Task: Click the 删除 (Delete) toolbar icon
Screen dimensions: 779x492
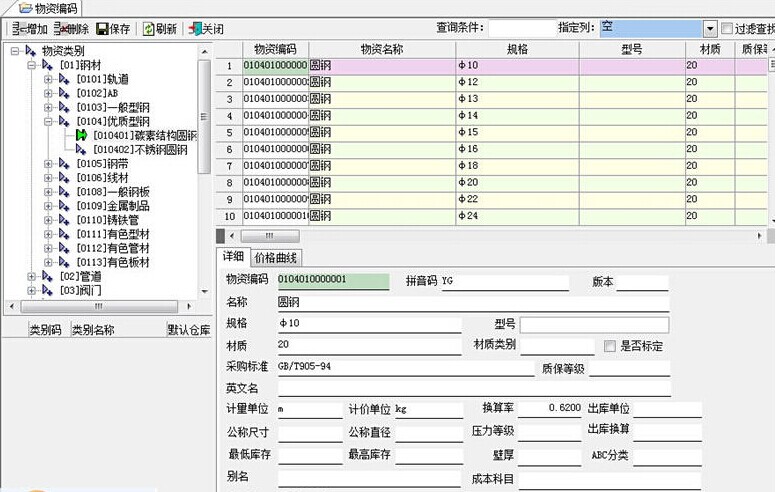Action: point(61,29)
